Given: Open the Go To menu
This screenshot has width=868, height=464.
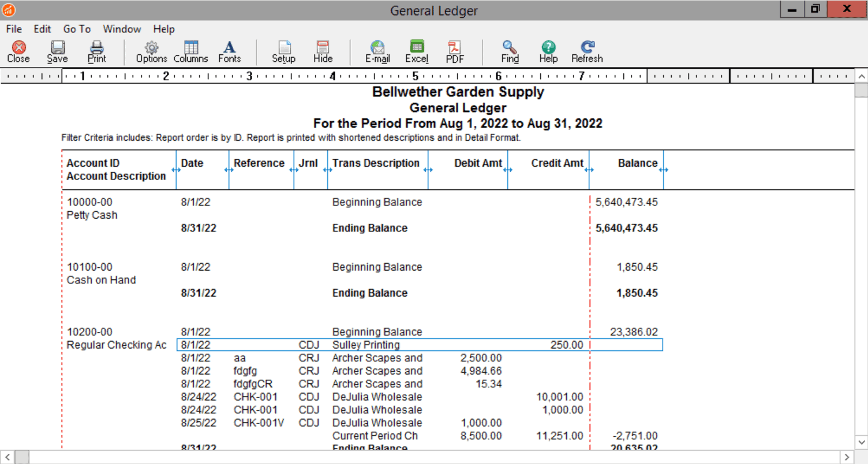Looking at the screenshot, I should pyautogui.click(x=77, y=29).
